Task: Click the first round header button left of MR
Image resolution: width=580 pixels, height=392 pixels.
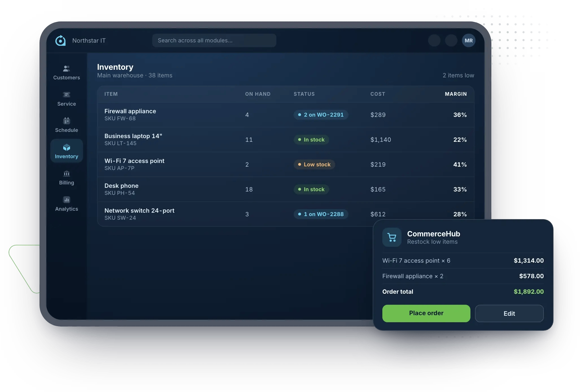Action: (x=434, y=40)
